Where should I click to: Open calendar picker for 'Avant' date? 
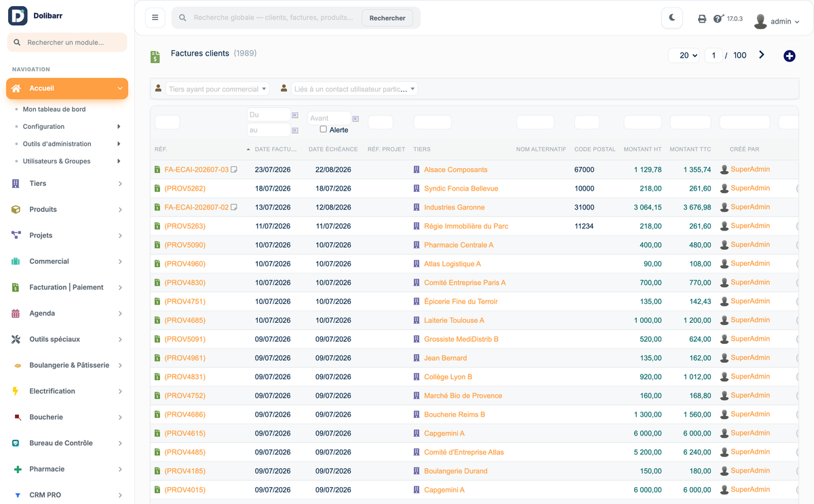pyautogui.click(x=355, y=119)
